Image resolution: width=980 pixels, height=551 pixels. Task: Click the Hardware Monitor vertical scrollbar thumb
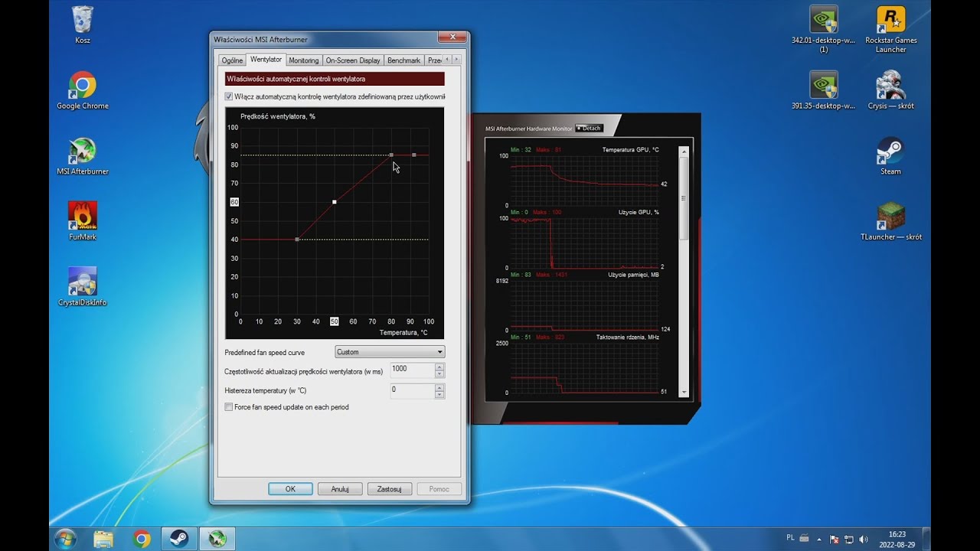(x=683, y=198)
